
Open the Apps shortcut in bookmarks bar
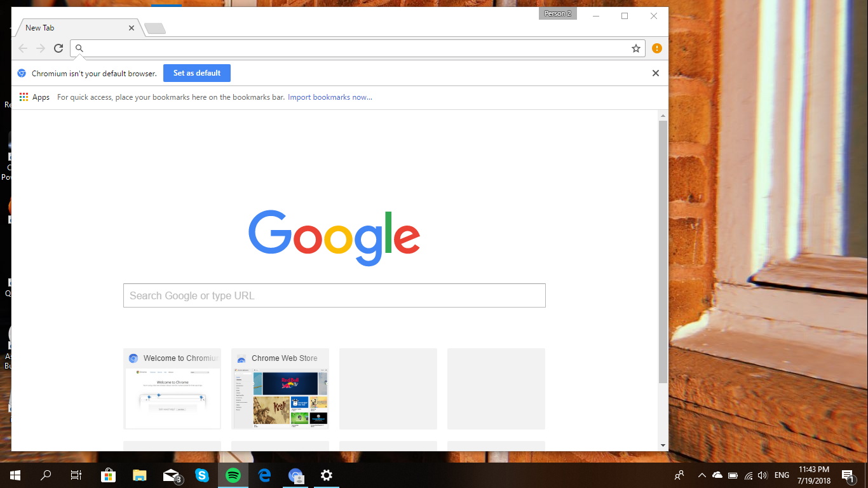click(x=34, y=97)
